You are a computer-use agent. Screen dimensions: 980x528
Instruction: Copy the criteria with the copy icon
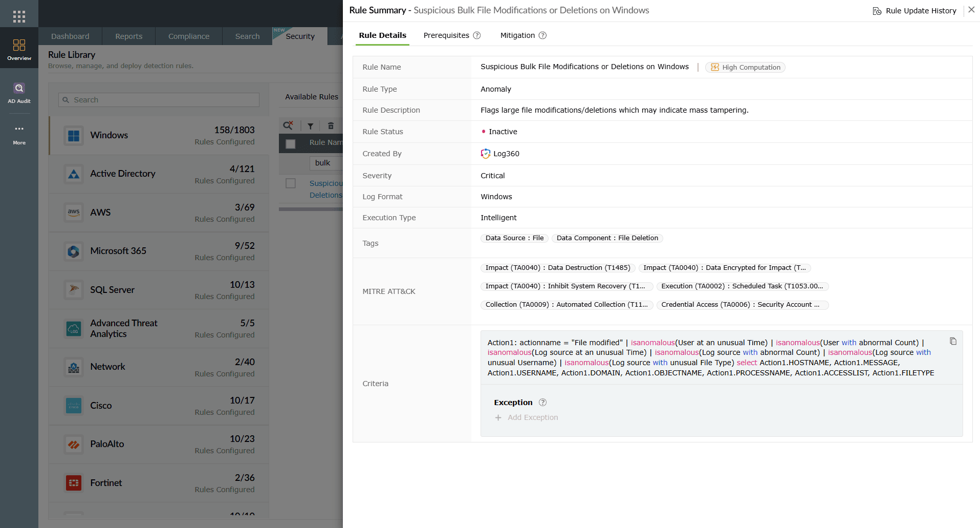coord(953,341)
